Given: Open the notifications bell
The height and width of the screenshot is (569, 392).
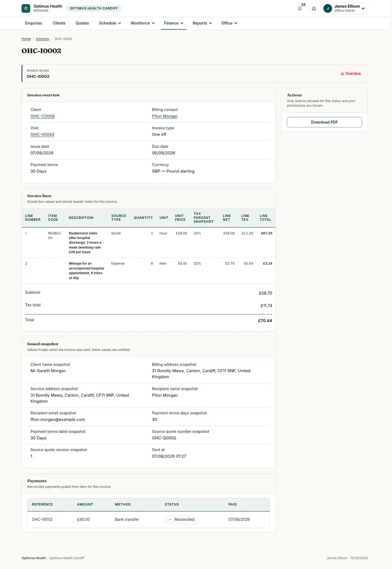Looking at the screenshot, I should (300, 8).
